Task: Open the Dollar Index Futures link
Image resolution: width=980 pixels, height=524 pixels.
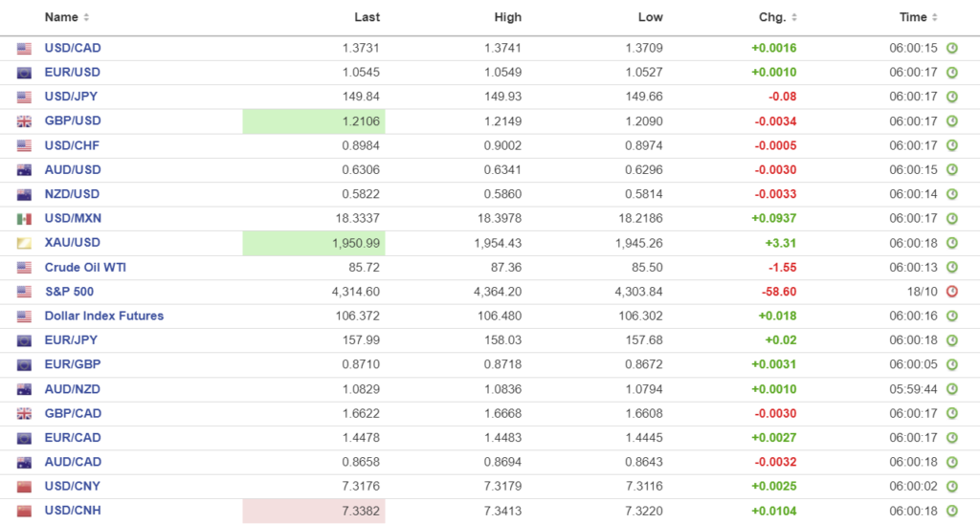Action: tap(104, 317)
